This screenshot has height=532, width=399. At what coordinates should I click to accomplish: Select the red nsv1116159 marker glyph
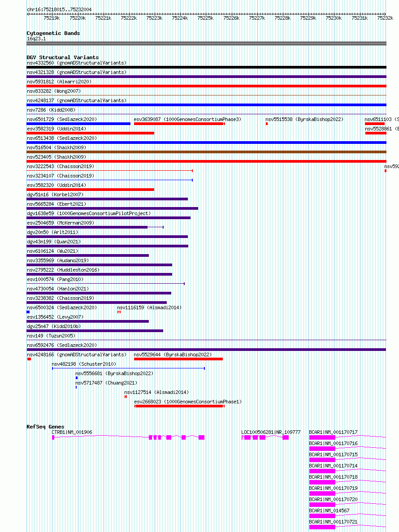click(119, 312)
